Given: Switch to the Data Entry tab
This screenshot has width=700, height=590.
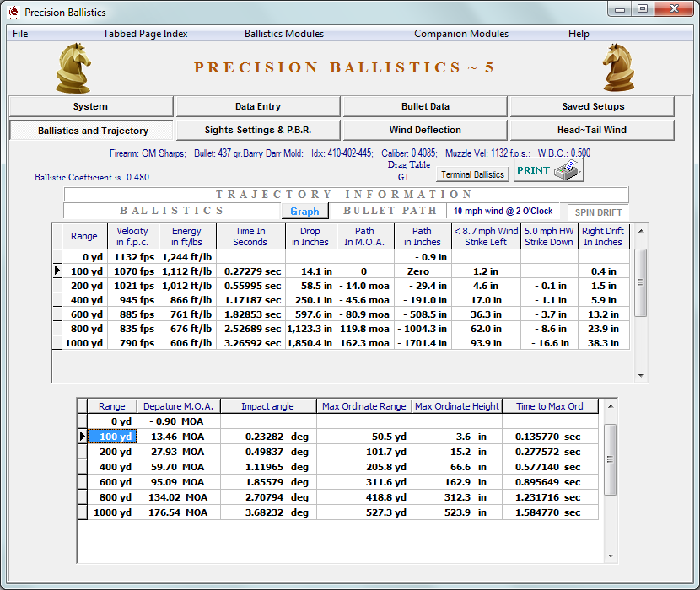Looking at the screenshot, I should [258, 106].
